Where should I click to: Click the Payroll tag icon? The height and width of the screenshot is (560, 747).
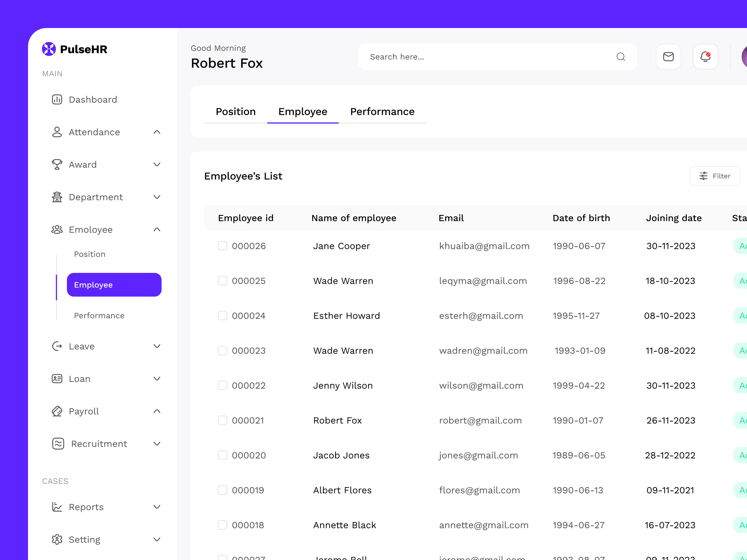pos(57,411)
